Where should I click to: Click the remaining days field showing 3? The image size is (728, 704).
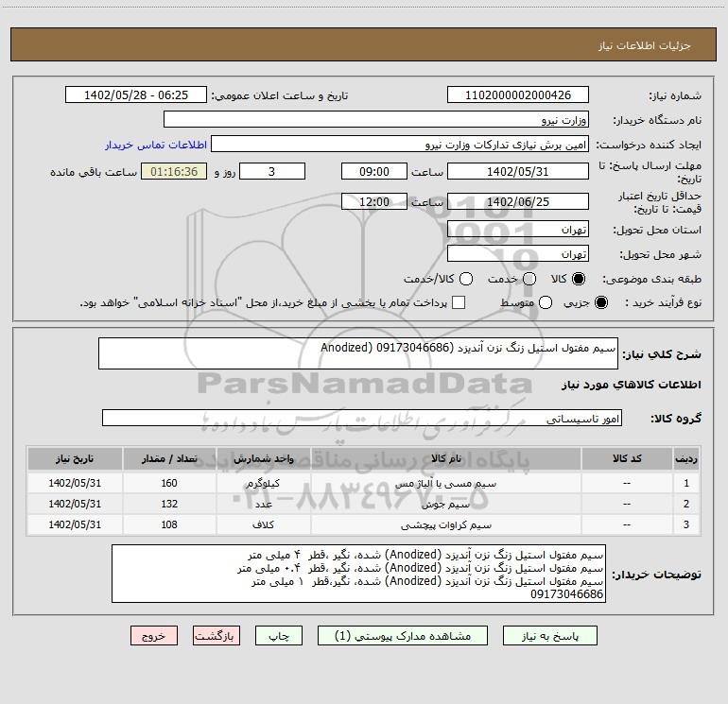click(x=272, y=171)
